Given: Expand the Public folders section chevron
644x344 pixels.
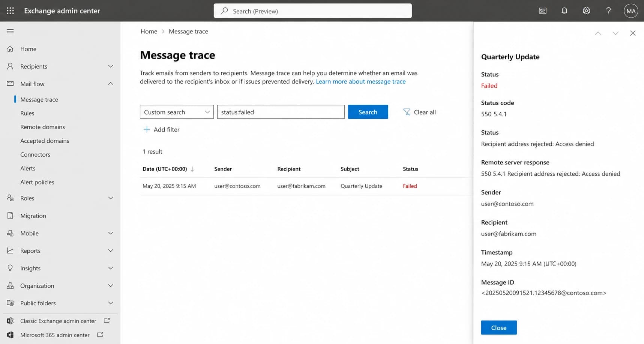Looking at the screenshot, I should click(x=111, y=303).
